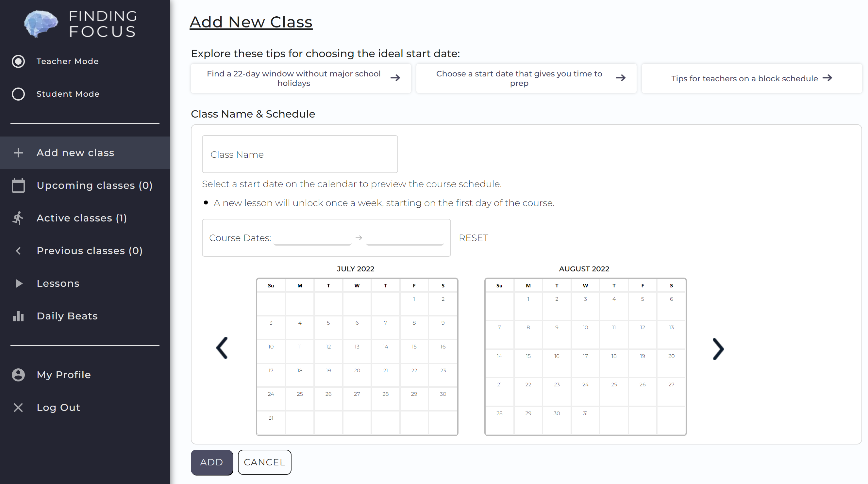Click the Finding Focus brain logo
This screenshot has height=484, width=868.
pyautogui.click(x=41, y=24)
